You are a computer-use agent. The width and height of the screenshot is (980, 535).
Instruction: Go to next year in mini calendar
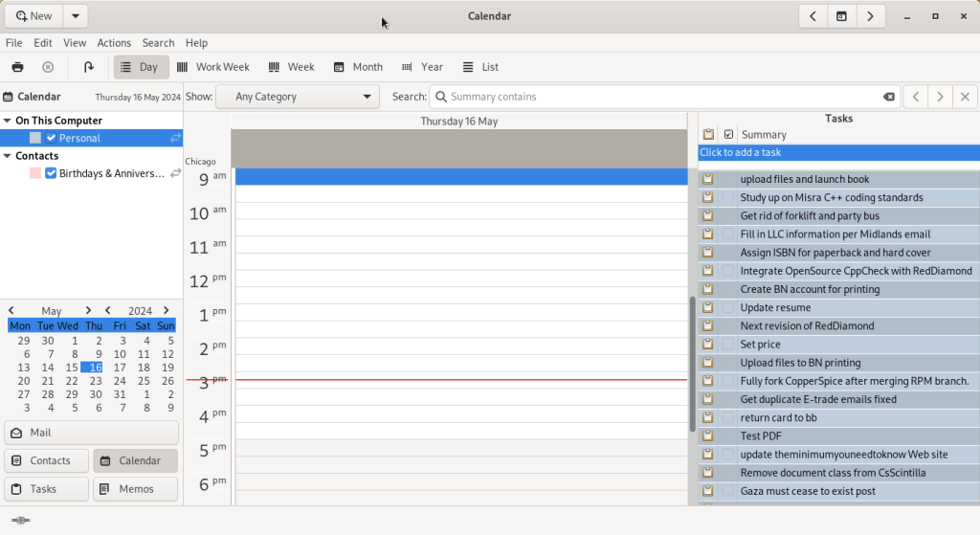[167, 311]
